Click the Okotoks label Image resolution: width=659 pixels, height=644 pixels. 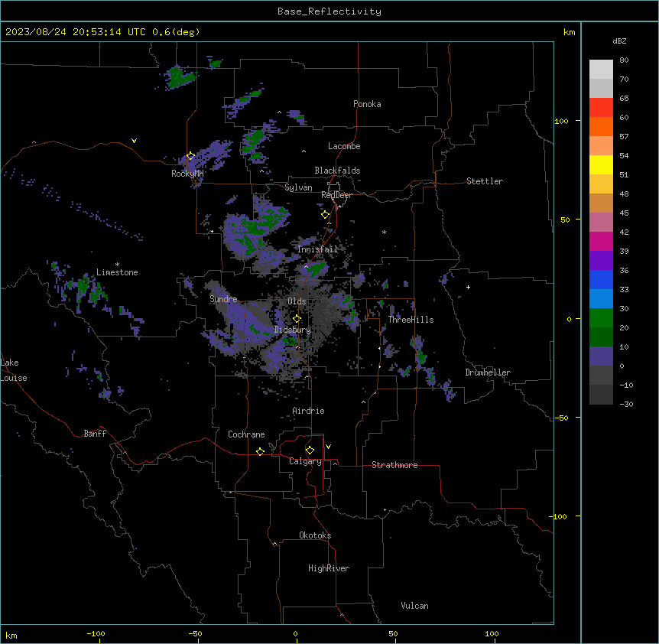(x=315, y=535)
